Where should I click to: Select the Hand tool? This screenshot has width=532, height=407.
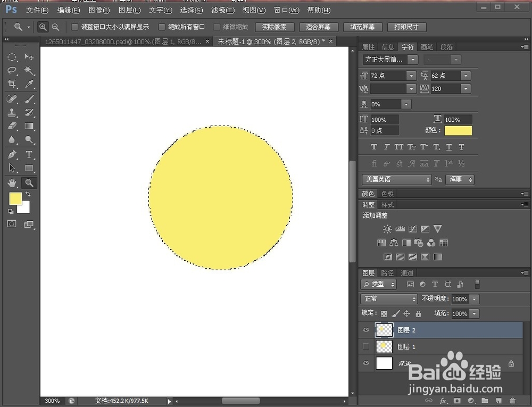12,183
